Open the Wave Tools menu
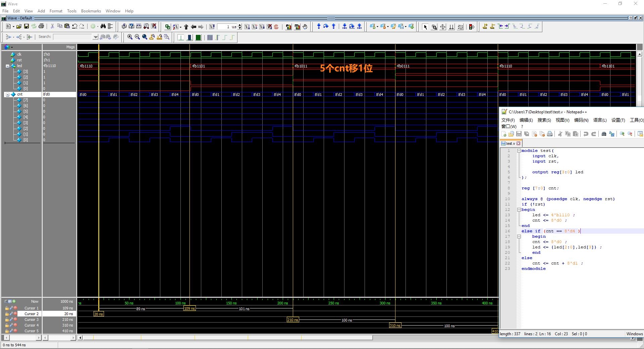The height and width of the screenshot is (349, 644). pyautogui.click(x=72, y=11)
